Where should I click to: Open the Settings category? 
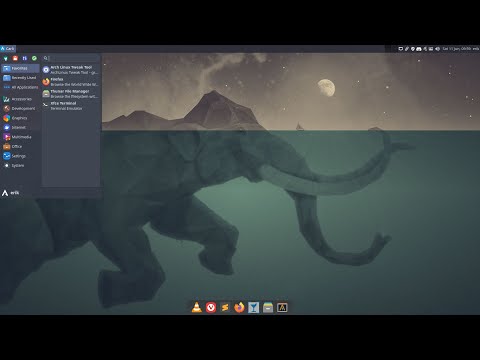(20, 156)
